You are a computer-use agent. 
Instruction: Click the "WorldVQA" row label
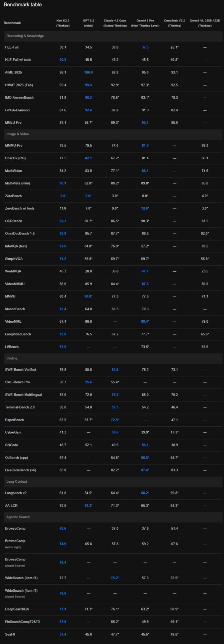click(13, 271)
